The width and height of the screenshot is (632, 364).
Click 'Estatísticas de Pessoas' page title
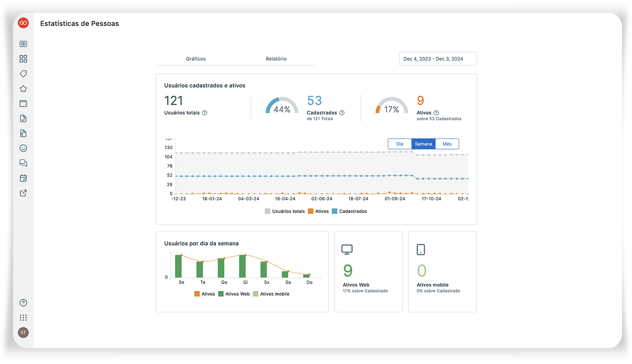pyautogui.click(x=79, y=24)
